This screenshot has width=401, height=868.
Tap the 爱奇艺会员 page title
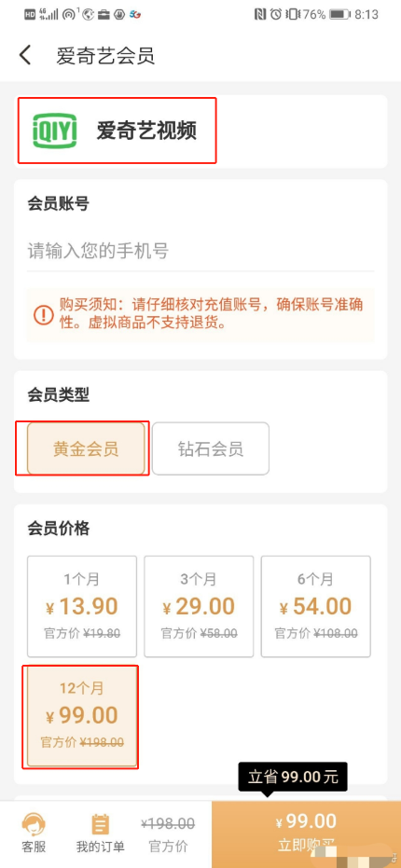[x=105, y=56]
